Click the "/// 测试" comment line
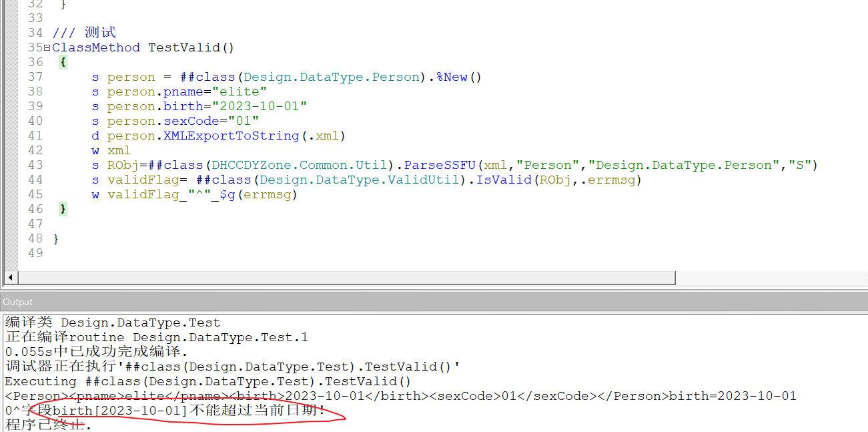Screen dimensions: 868x432 pyautogui.click(x=84, y=33)
